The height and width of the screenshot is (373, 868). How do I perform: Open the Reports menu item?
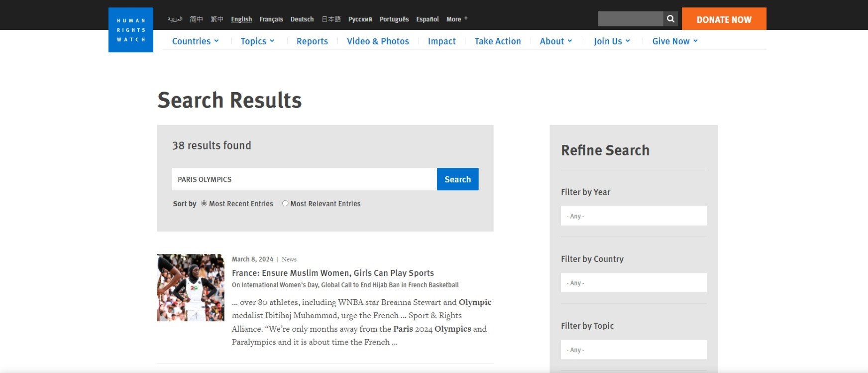pyautogui.click(x=312, y=41)
